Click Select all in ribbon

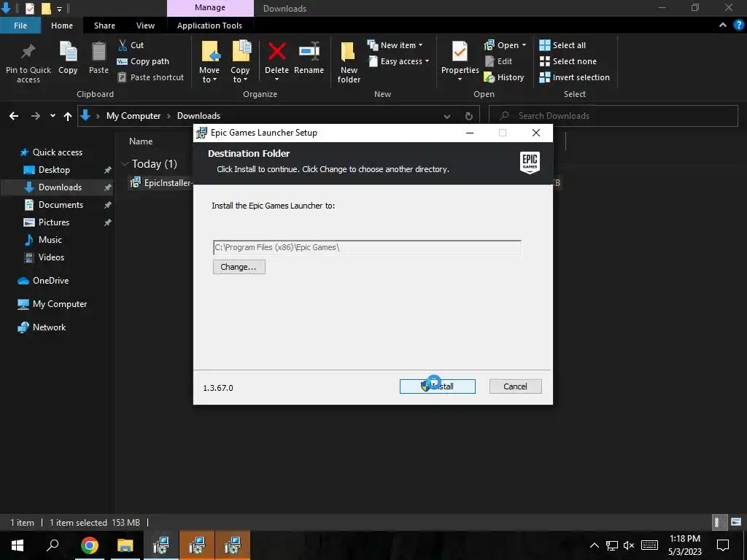pyautogui.click(x=562, y=45)
